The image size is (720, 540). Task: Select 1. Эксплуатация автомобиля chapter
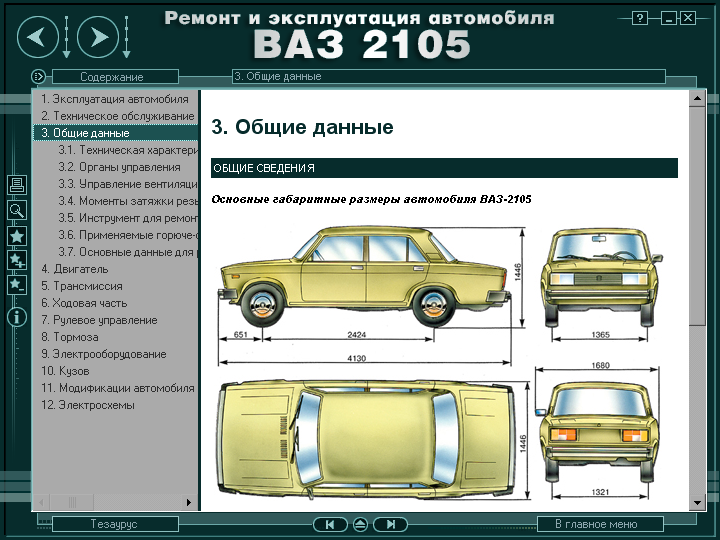point(115,99)
